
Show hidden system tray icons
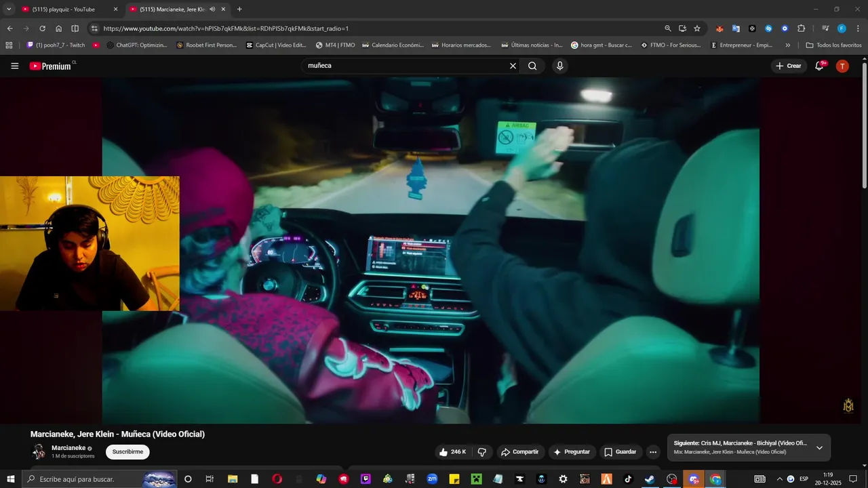tap(779, 479)
